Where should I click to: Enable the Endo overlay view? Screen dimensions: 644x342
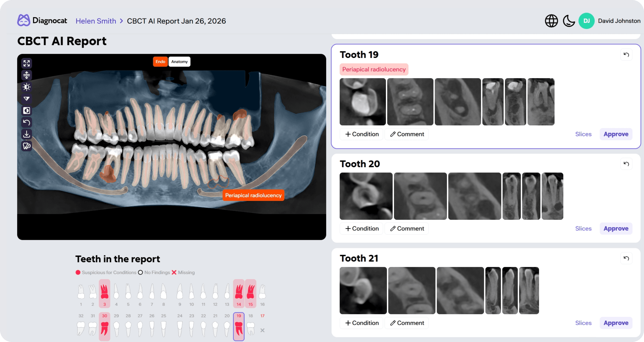(160, 62)
